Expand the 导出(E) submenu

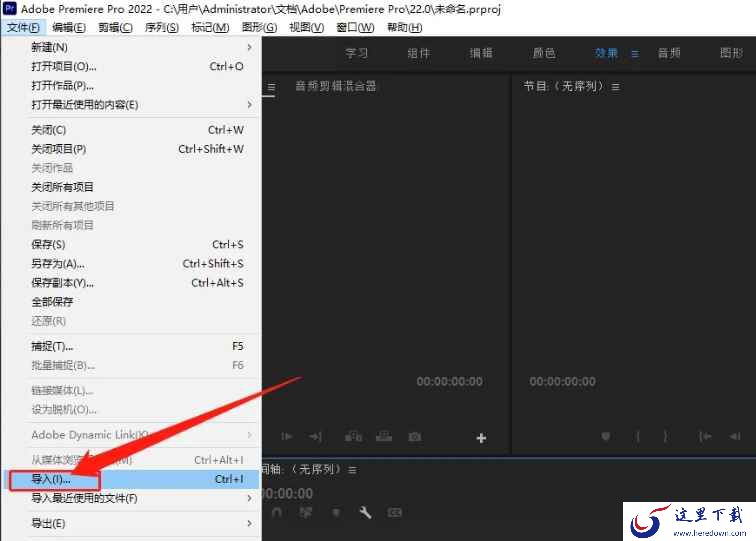(x=132, y=523)
